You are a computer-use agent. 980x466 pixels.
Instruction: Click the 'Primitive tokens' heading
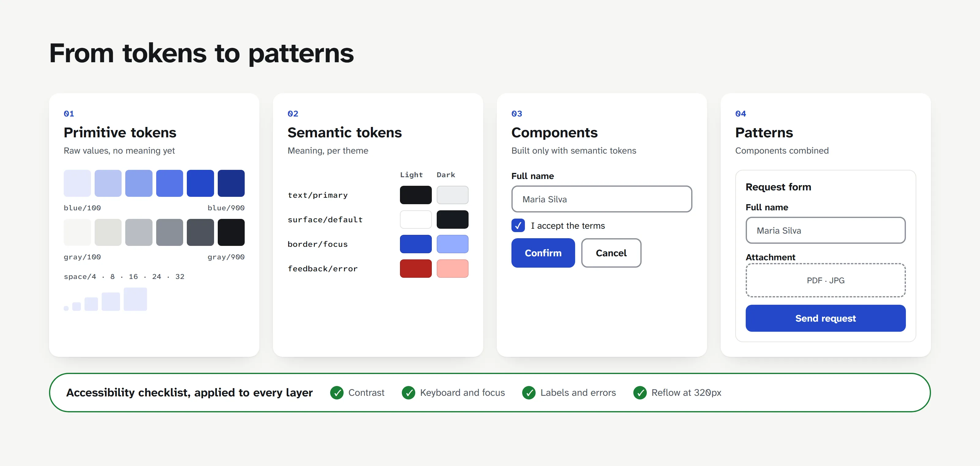(120, 132)
